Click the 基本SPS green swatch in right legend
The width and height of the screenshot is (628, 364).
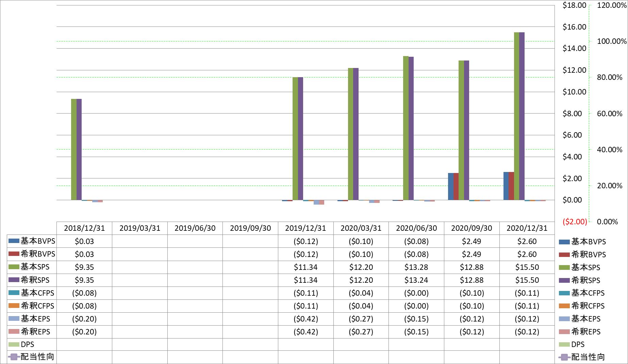(564, 267)
